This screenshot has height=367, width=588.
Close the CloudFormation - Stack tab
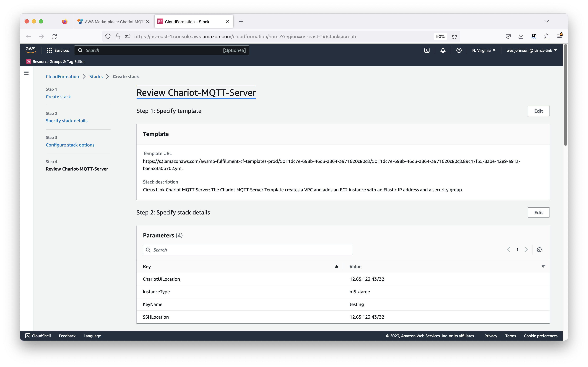[227, 21]
